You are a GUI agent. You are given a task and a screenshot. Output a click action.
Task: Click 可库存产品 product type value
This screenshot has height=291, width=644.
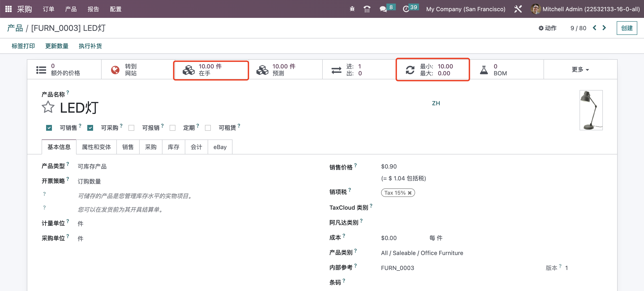click(92, 166)
